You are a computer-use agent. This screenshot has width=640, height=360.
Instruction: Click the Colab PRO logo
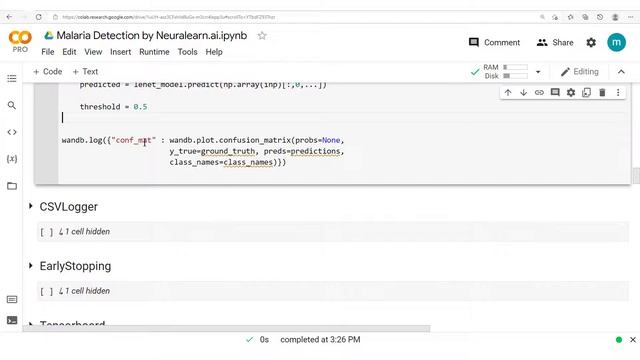click(x=20, y=41)
